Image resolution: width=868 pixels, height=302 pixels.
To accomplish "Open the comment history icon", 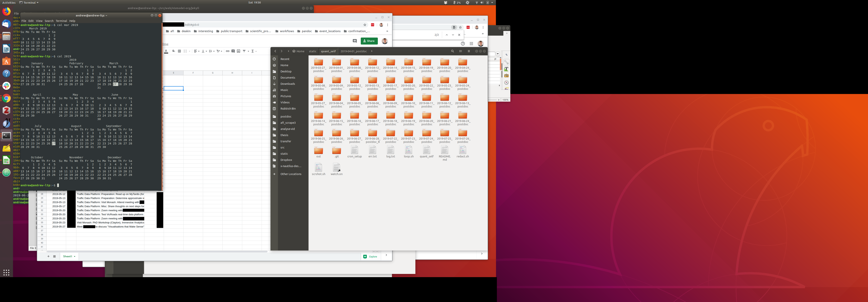I will point(355,41).
